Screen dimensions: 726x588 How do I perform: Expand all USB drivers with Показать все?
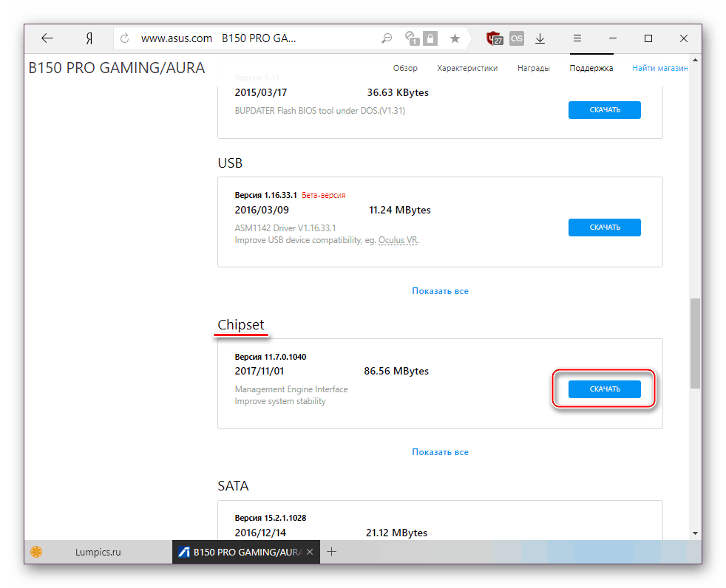pos(440,291)
